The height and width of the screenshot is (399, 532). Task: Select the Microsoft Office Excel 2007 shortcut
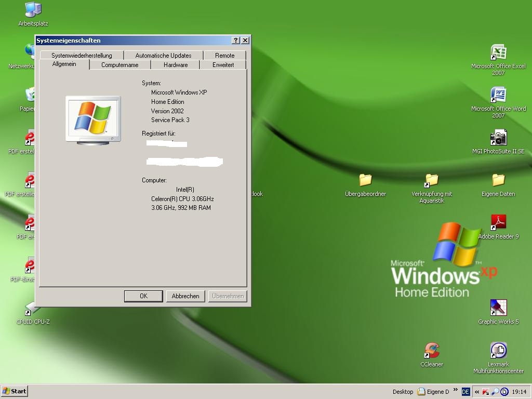point(498,60)
